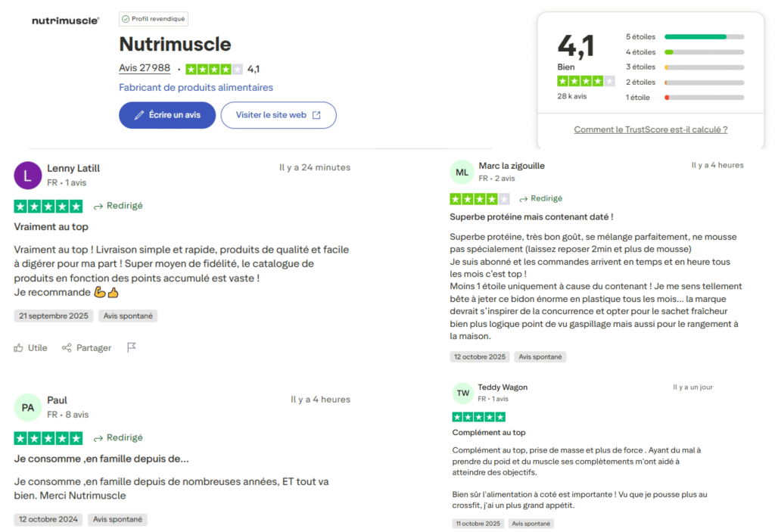Click the 2 étoiles rating bar

tap(704, 82)
